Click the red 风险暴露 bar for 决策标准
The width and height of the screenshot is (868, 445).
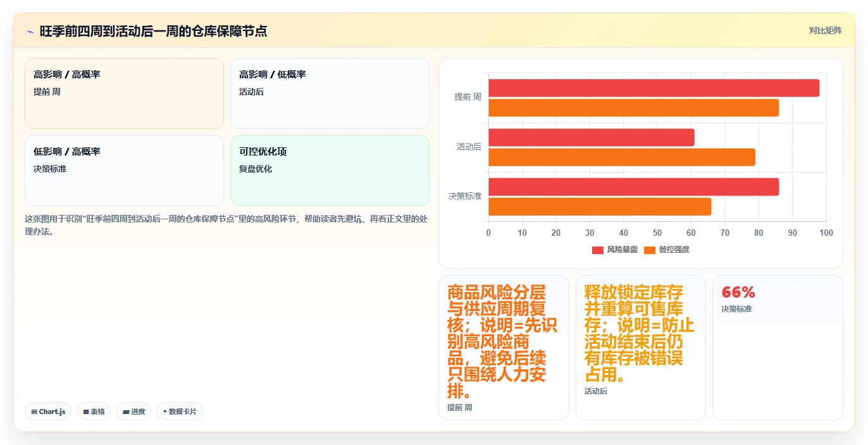[x=633, y=186]
